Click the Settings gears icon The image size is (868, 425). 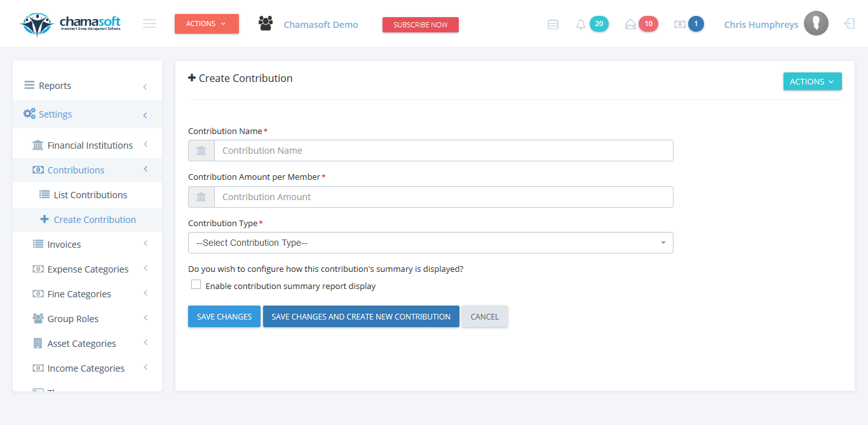point(29,114)
